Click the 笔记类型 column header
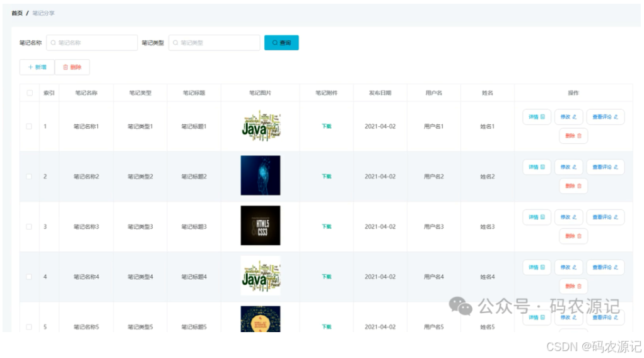 pos(140,93)
